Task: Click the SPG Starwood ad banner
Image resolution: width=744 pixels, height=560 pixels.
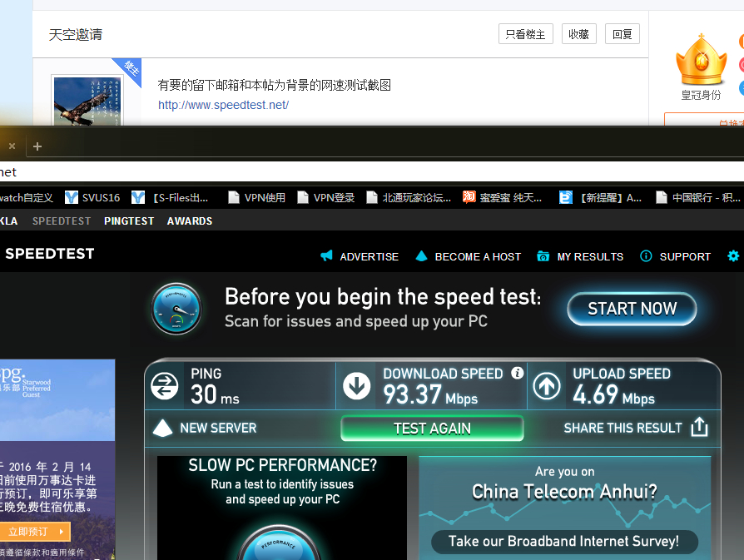Action: coord(57,459)
